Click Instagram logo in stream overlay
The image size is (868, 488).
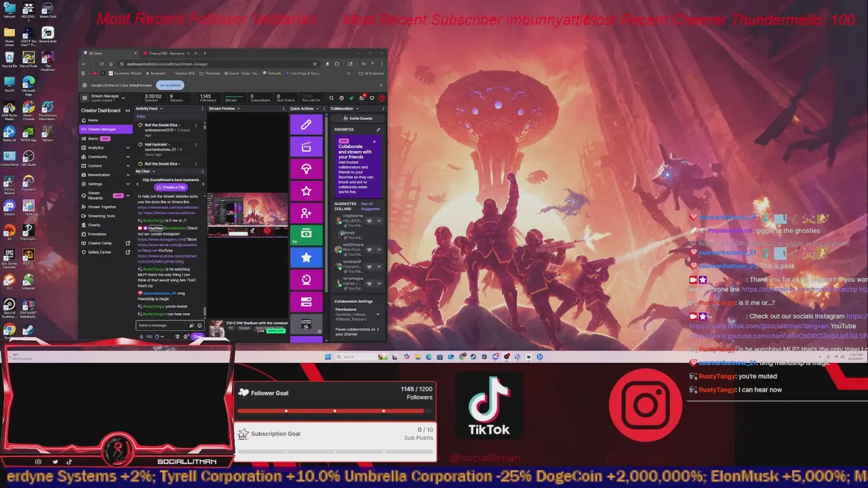[x=646, y=405]
